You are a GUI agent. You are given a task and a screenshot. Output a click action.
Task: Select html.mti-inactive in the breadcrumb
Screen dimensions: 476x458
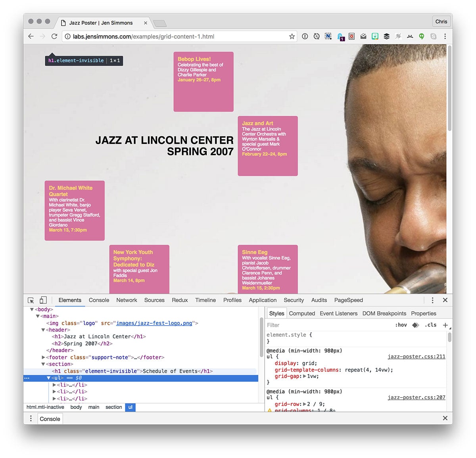(45, 407)
